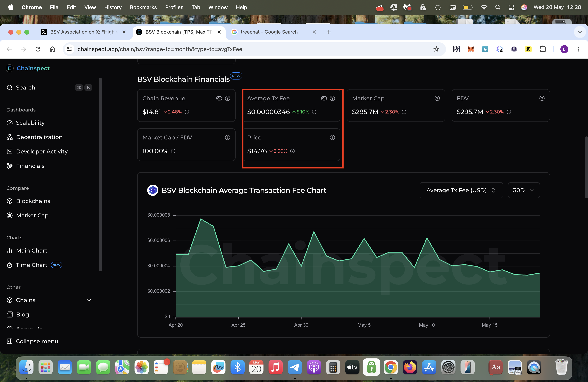This screenshot has height=382, width=588.
Task: Open the 30D time range dropdown
Action: tap(524, 190)
